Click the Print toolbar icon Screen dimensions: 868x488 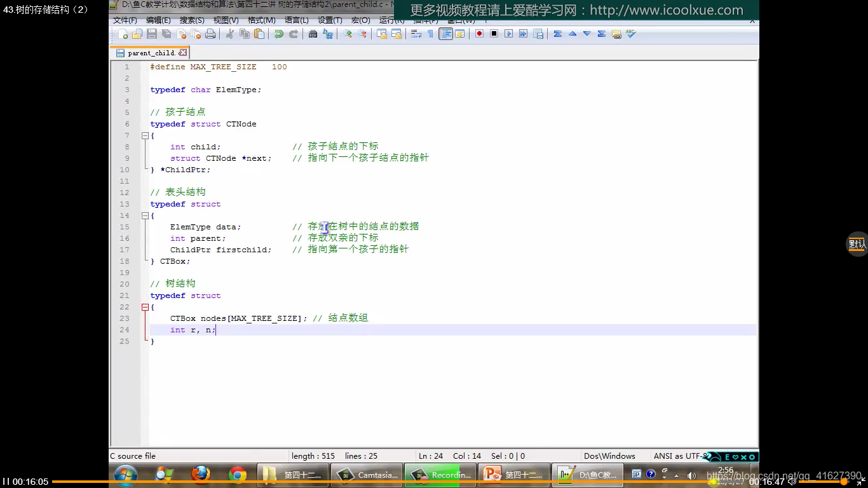coord(210,34)
